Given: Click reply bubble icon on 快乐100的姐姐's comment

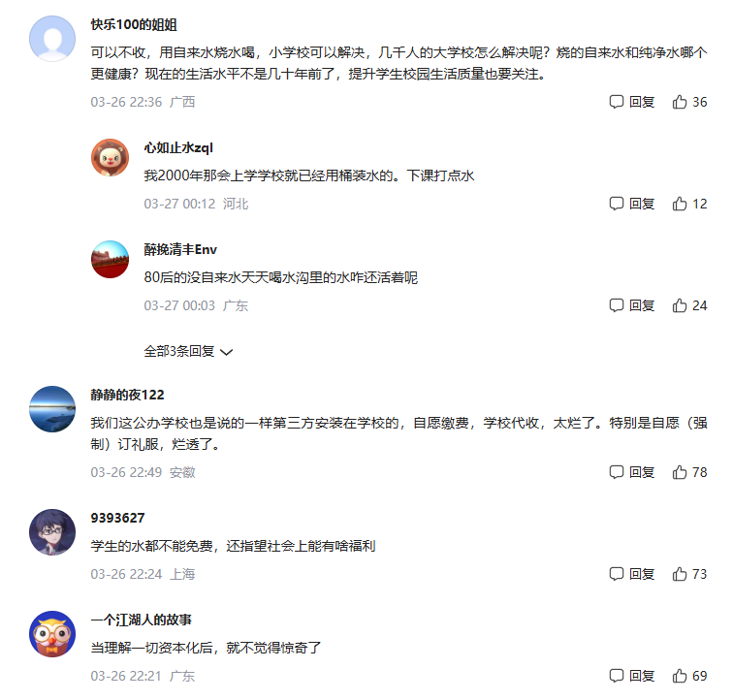Looking at the screenshot, I should [617, 102].
